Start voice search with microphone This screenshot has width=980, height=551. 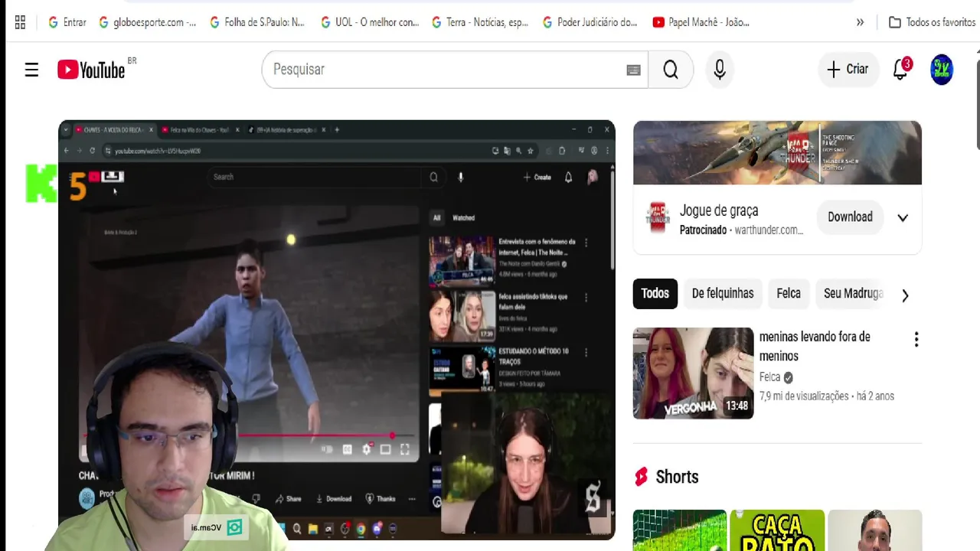click(x=720, y=70)
